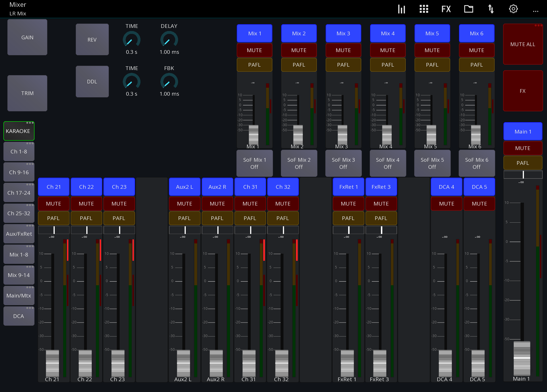
Task: Open the settings gear icon
Action: (513, 9)
